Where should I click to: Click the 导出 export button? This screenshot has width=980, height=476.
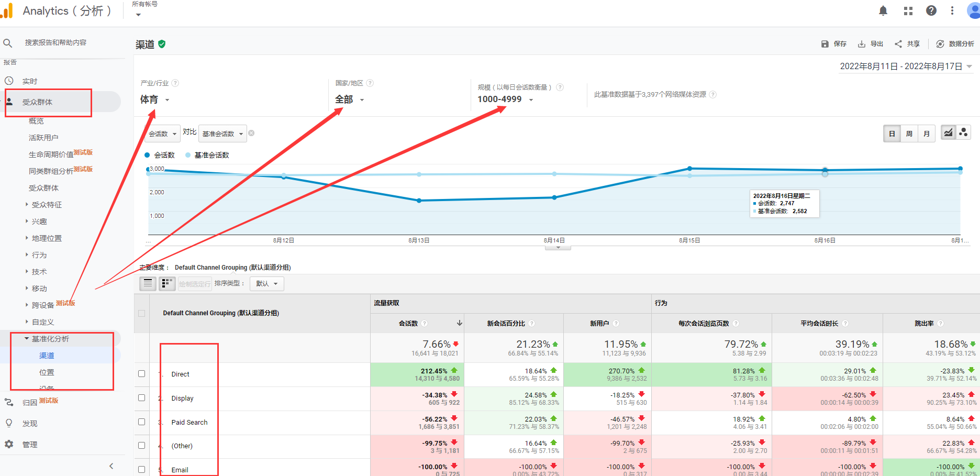(871, 44)
